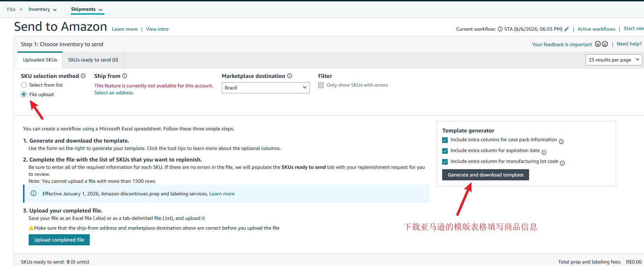Click Your feedback is important link
The image size is (644, 266).
[x=562, y=44]
